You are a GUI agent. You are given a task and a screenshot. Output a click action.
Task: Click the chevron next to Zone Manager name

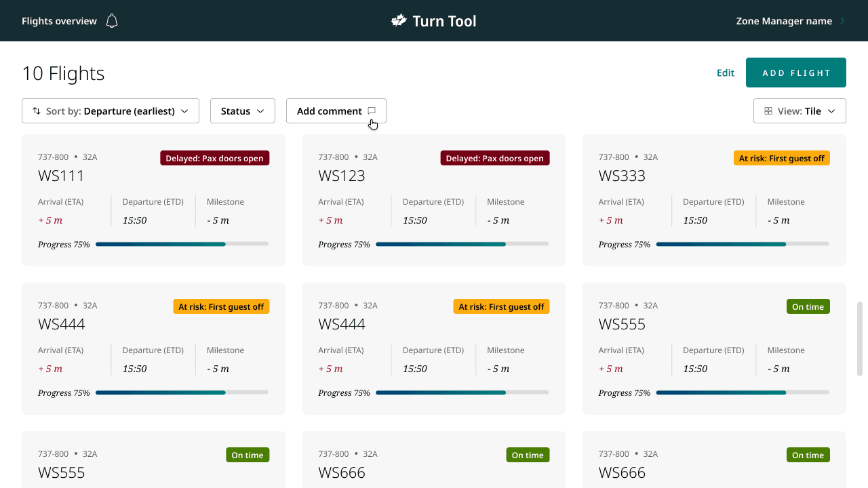(x=842, y=21)
